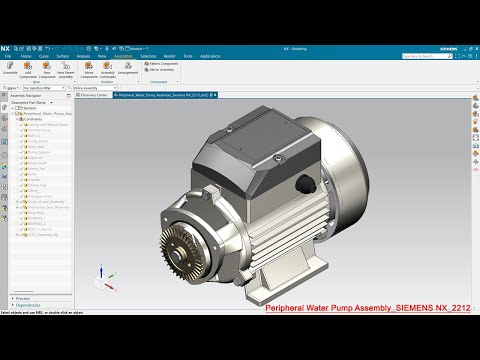Select the Driving Cap component row

(x=37, y=185)
